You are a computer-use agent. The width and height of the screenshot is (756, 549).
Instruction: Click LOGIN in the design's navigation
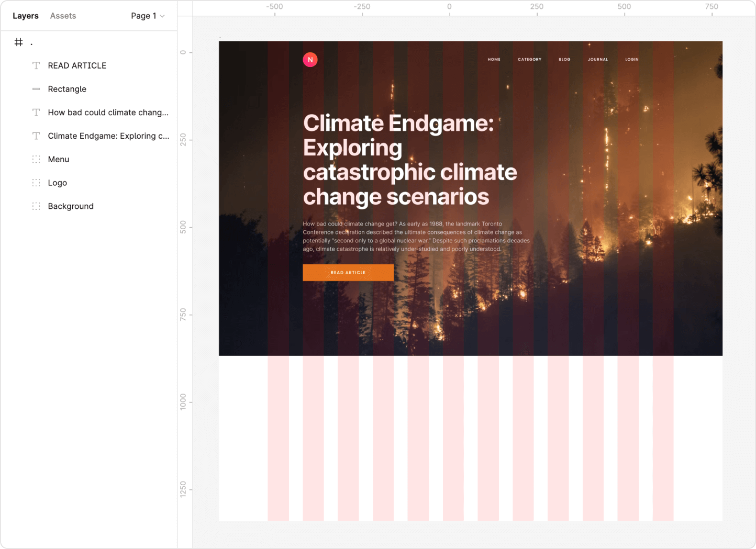coord(632,60)
